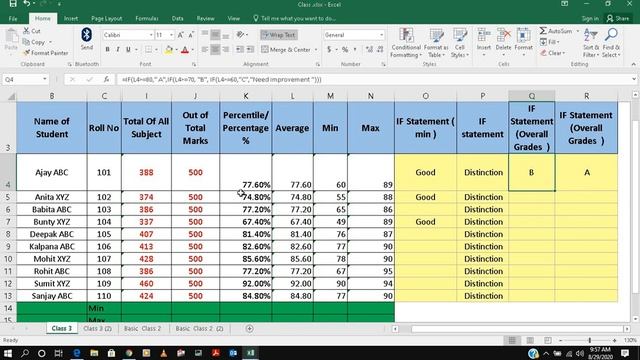
Task: Open Cell Styles gallery
Action: click(460, 43)
